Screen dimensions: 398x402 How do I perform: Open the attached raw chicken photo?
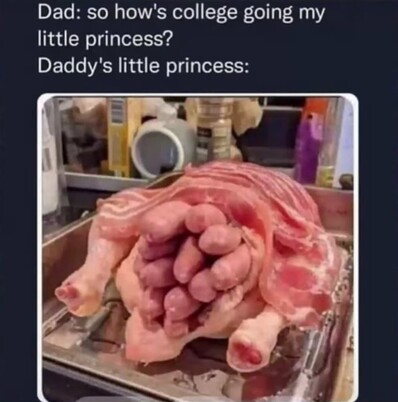pyautogui.click(x=198, y=248)
